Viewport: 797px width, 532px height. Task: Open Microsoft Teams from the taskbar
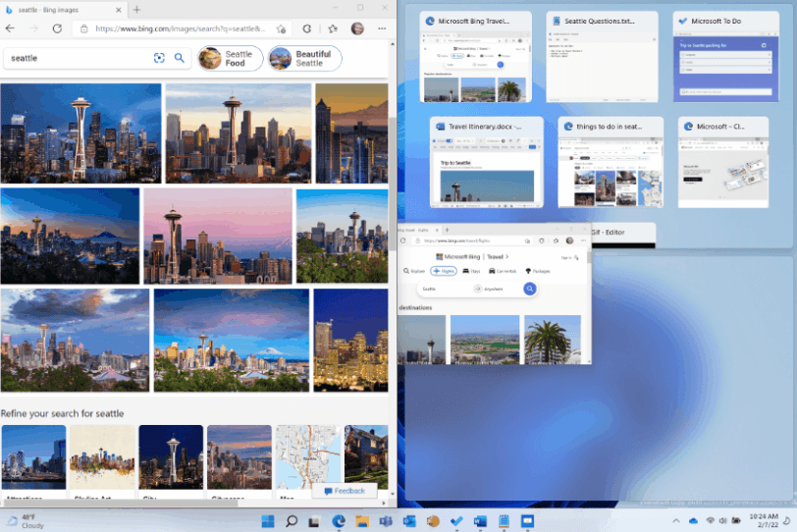[x=386, y=521]
